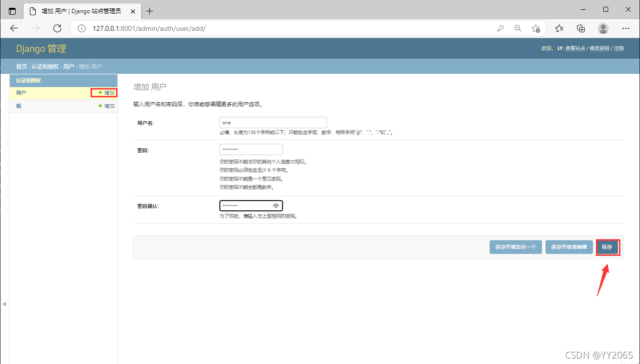This screenshot has height=364, width=640.
Task: Reload the page with refresh icon
Action: [57, 28]
